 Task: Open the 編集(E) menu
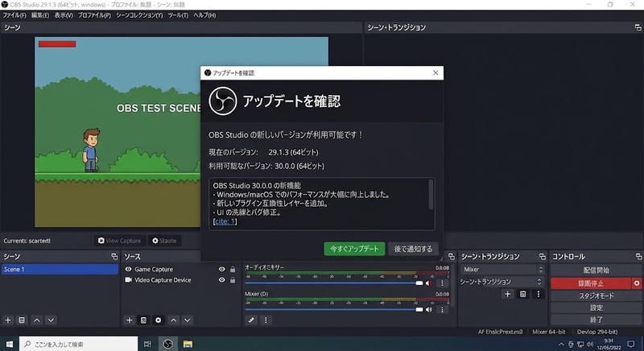click(x=40, y=15)
